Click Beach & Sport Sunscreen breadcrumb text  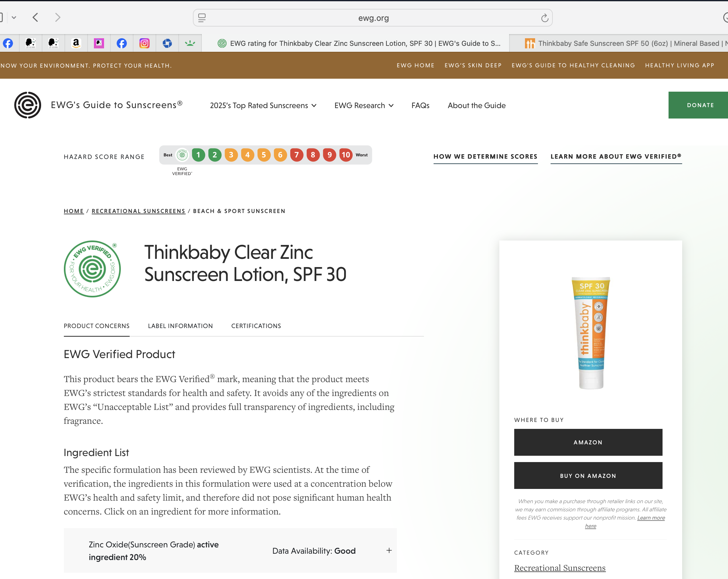pyautogui.click(x=239, y=211)
